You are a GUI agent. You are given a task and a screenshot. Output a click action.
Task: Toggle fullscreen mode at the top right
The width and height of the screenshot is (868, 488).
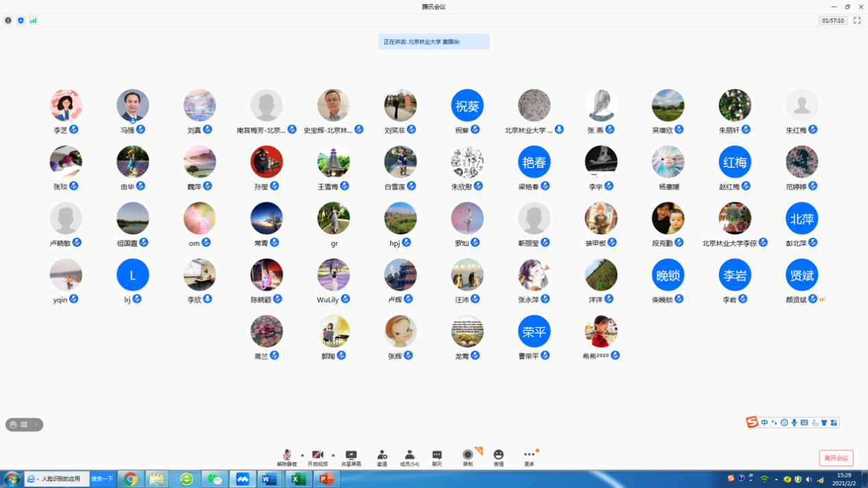tap(857, 21)
